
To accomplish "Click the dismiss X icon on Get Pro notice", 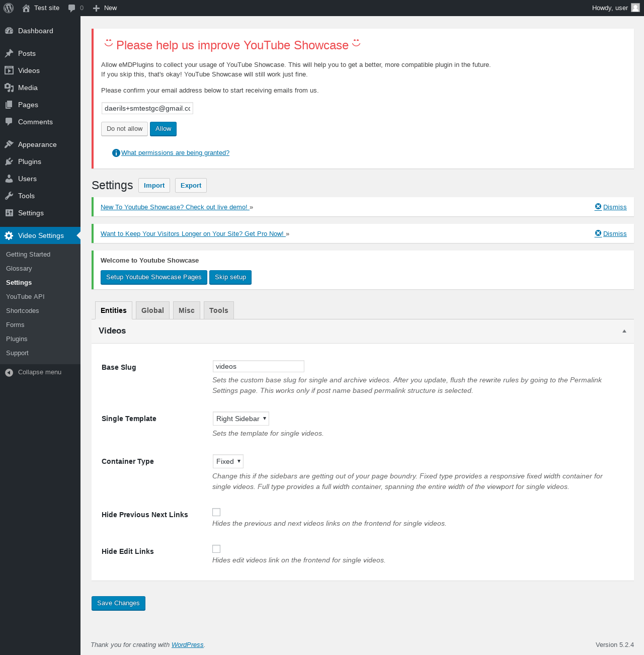I will [x=598, y=233].
